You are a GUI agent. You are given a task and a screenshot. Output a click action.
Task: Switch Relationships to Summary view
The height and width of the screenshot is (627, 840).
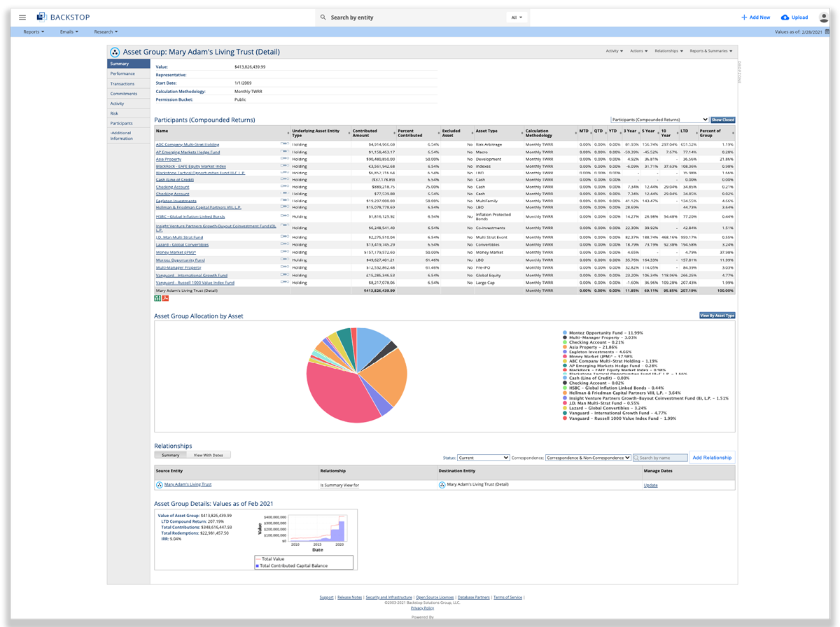[x=171, y=455]
